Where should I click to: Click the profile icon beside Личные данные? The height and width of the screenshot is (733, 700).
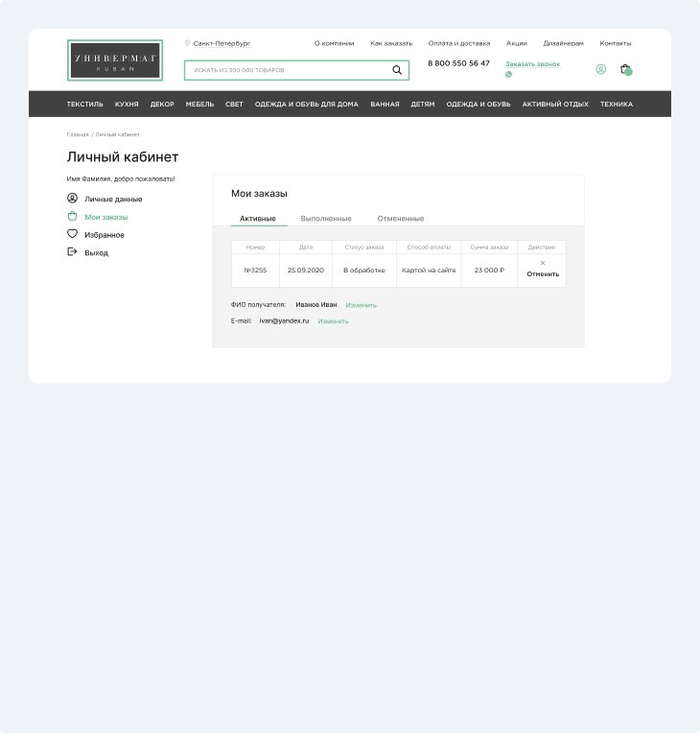tap(73, 199)
